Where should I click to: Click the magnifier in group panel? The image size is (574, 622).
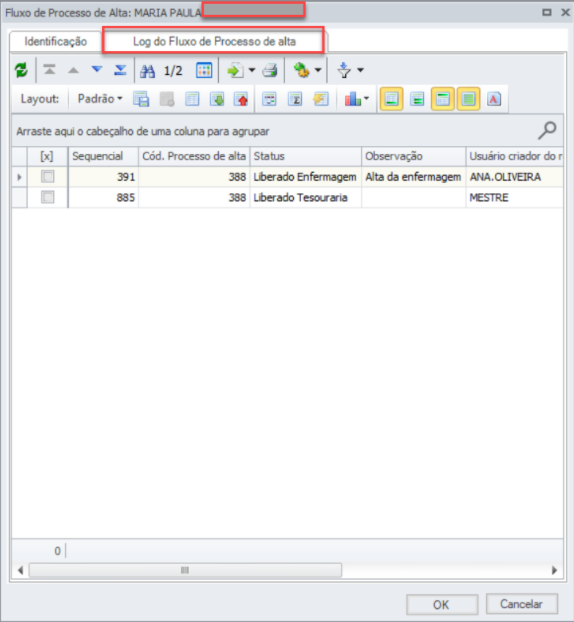[x=547, y=131]
